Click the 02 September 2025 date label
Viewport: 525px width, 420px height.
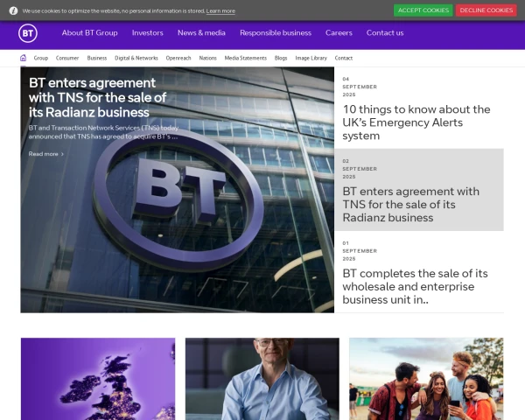(x=360, y=169)
